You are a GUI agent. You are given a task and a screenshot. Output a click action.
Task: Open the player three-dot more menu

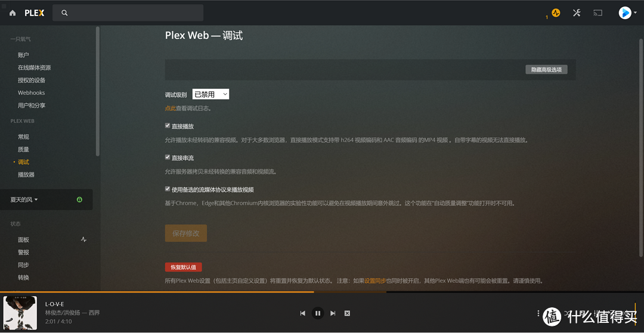point(538,313)
